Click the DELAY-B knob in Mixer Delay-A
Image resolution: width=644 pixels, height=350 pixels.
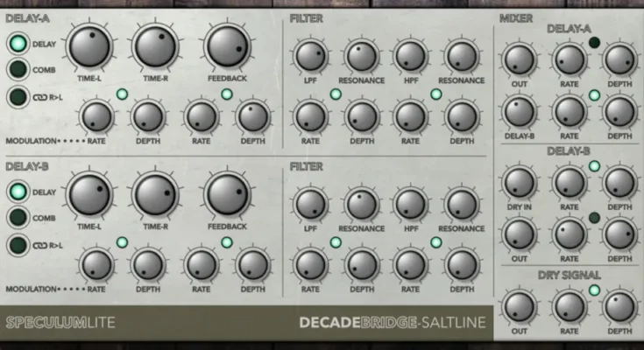click(x=519, y=110)
